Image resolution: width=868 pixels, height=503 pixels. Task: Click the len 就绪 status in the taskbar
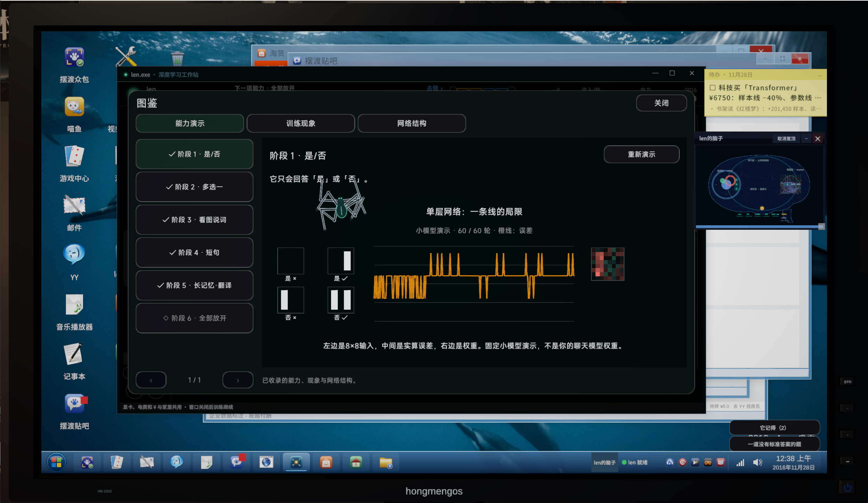pos(634,462)
